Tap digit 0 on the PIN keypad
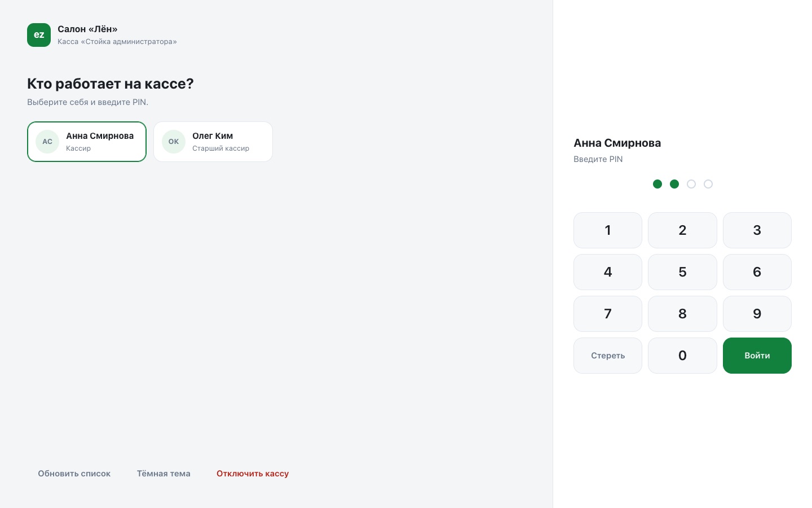 (x=682, y=356)
